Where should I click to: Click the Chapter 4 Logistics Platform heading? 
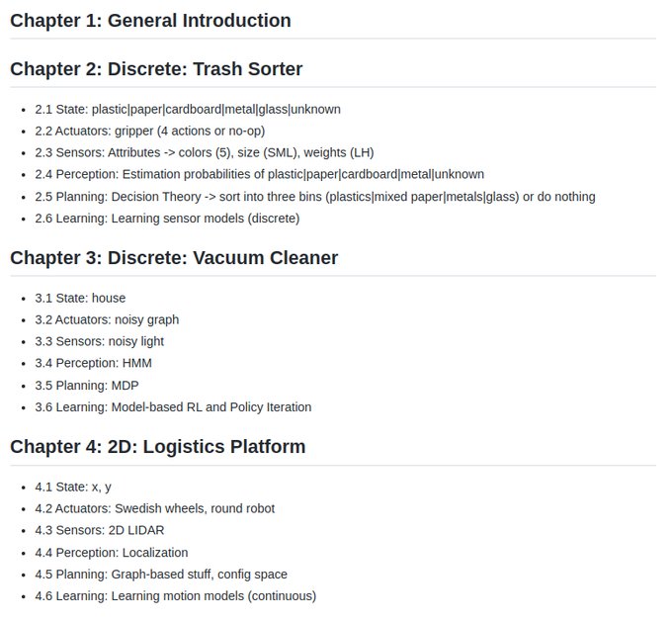coord(157,447)
